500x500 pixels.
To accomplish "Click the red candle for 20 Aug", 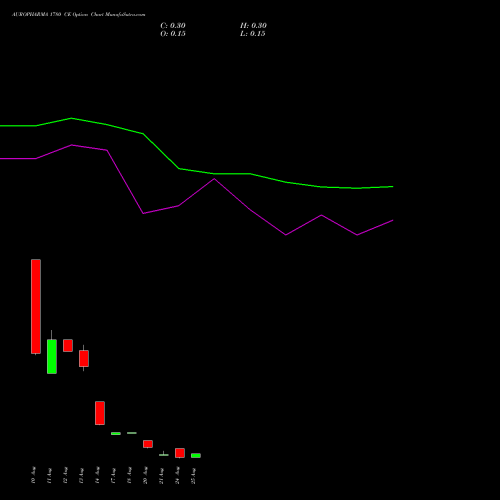I will 148,444.
